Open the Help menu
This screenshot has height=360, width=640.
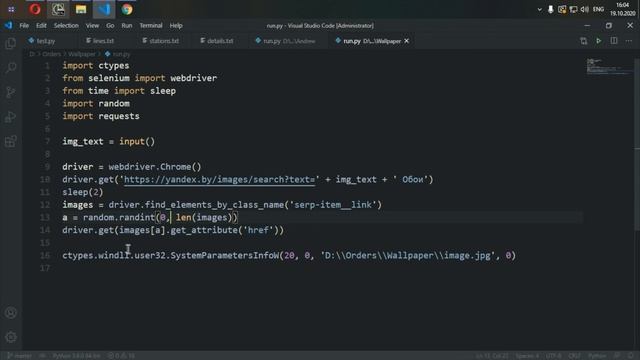click(176, 25)
